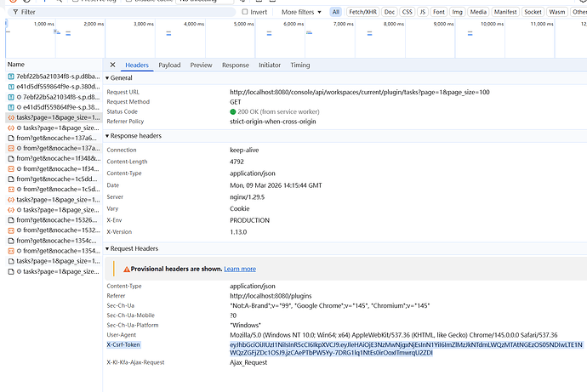Close the request details pane

113,65
